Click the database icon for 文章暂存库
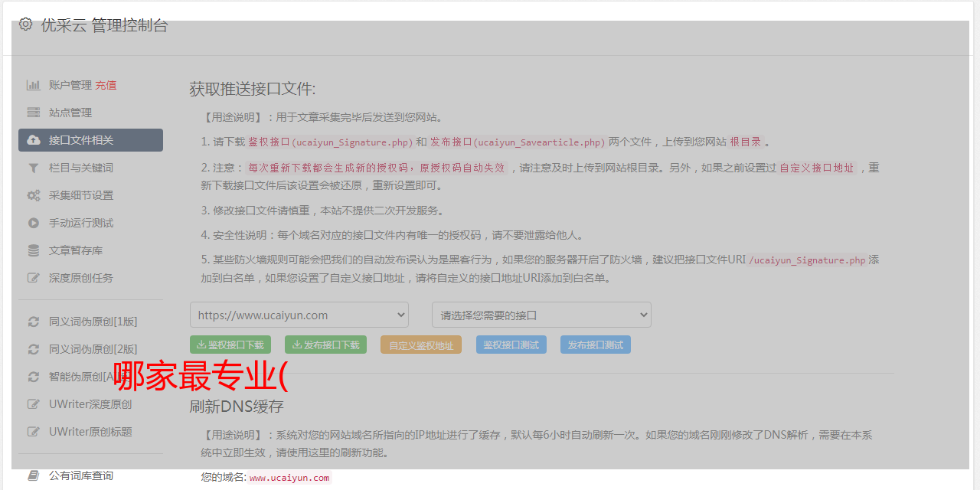Viewport: 980px width, 490px height. click(34, 250)
